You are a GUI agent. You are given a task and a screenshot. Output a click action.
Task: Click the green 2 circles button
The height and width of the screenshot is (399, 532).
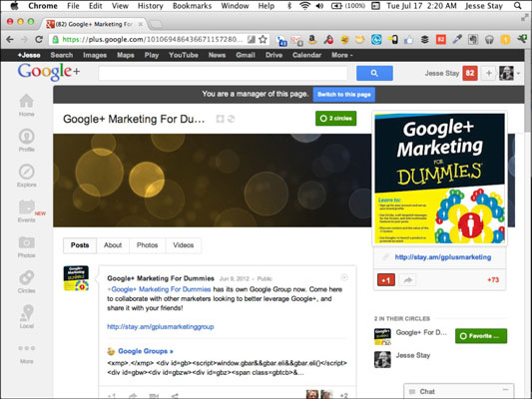[x=336, y=119]
